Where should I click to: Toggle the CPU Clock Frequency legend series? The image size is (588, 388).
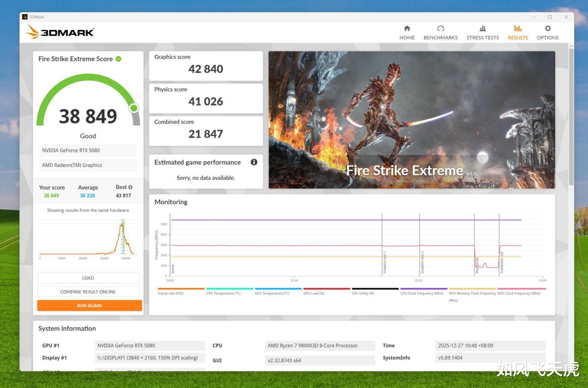coord(424,291)
